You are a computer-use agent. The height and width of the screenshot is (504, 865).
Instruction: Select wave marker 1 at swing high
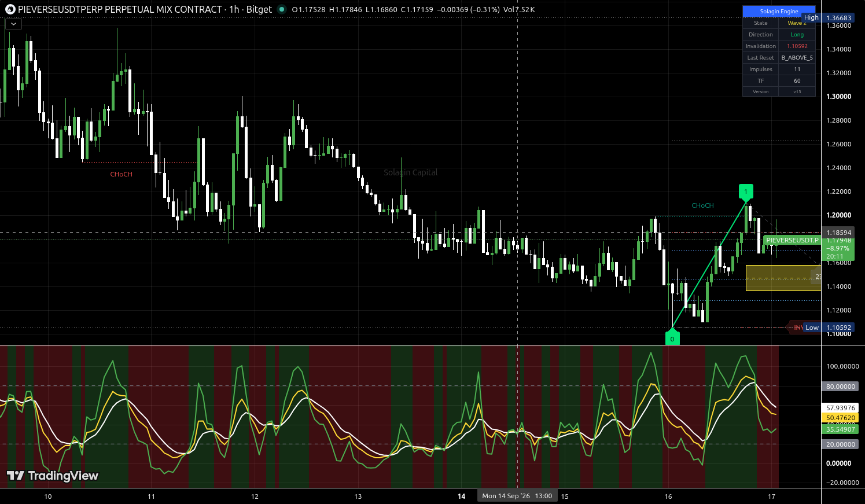[x=746, y=192]
